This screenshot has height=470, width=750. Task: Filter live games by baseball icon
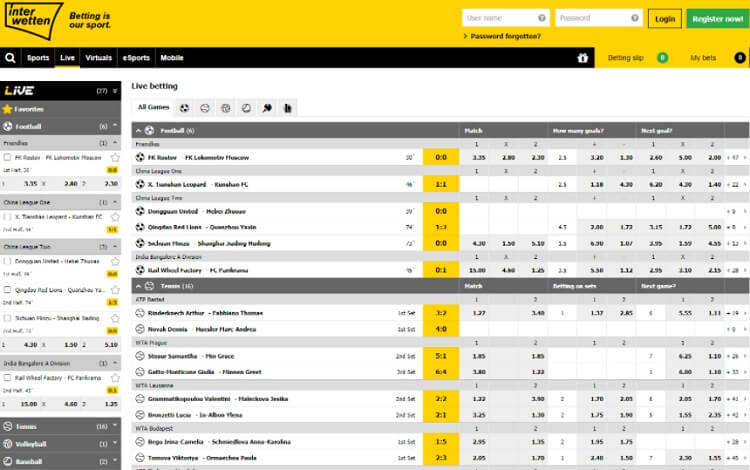coord(246,108)
